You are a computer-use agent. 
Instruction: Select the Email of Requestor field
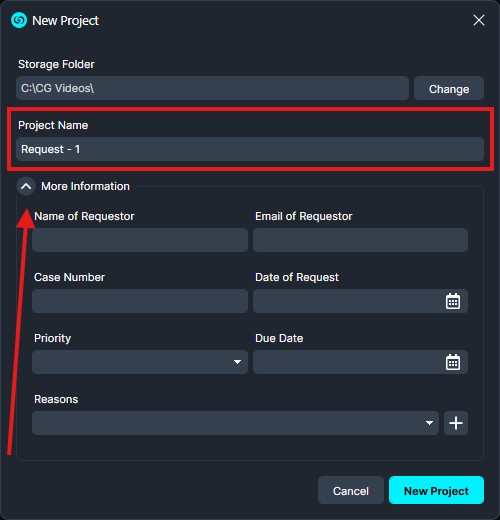pos(360,240)
